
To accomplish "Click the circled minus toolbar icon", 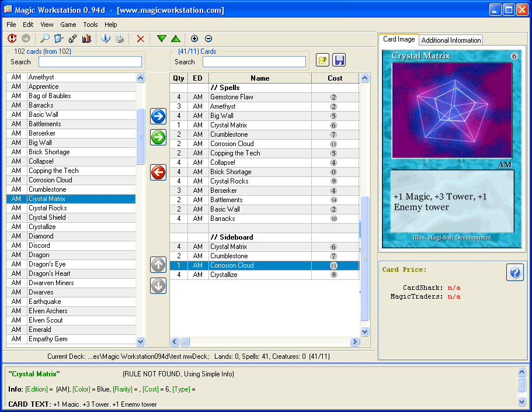I will [x=208, y=39].
